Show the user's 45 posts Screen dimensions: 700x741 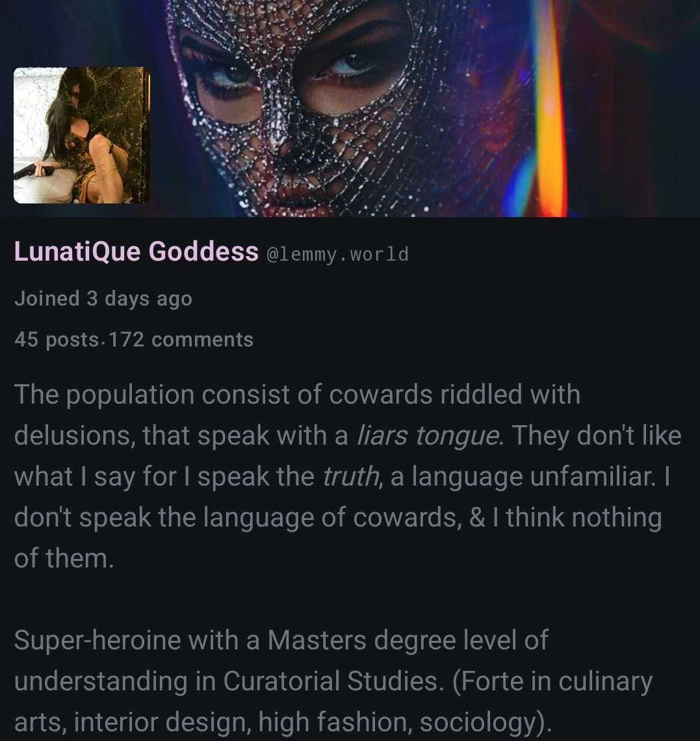click(x=57, y=340)
